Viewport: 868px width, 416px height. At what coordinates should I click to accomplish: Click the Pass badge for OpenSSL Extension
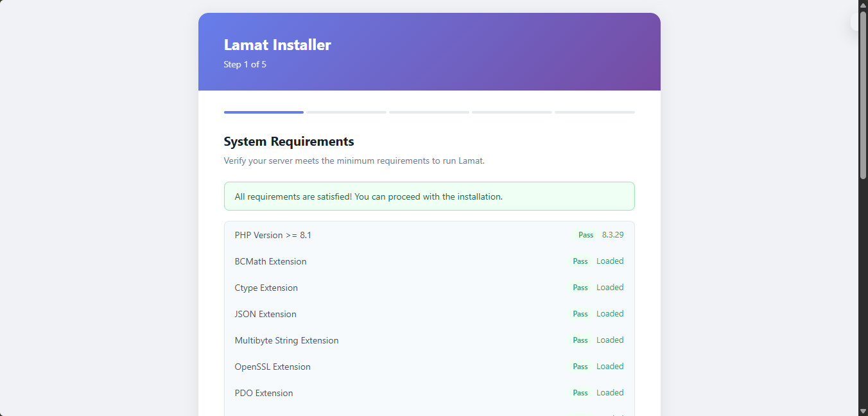(580, 367)
